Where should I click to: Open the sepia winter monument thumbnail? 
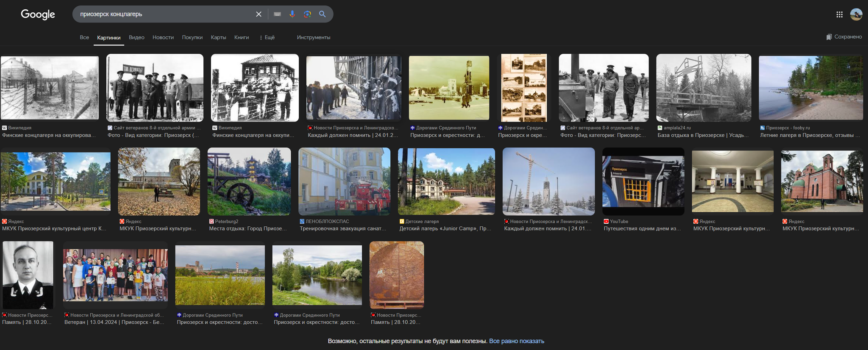(449, 88)
